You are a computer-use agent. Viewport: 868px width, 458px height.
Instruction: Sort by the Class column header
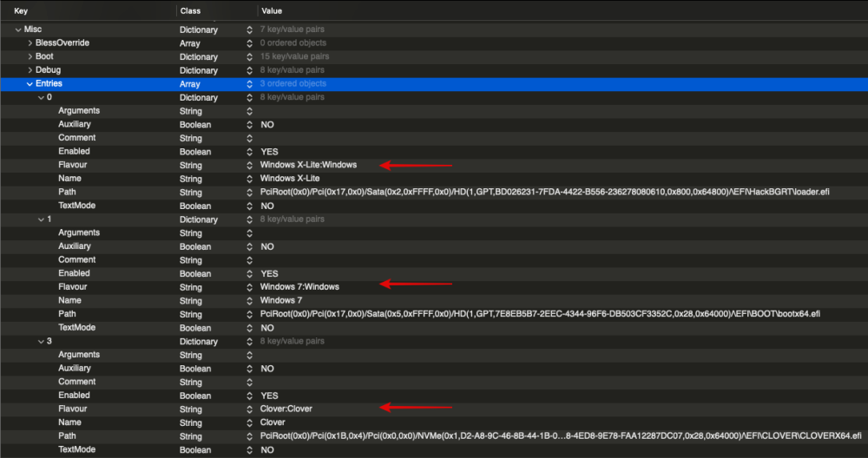coord(190,10)
